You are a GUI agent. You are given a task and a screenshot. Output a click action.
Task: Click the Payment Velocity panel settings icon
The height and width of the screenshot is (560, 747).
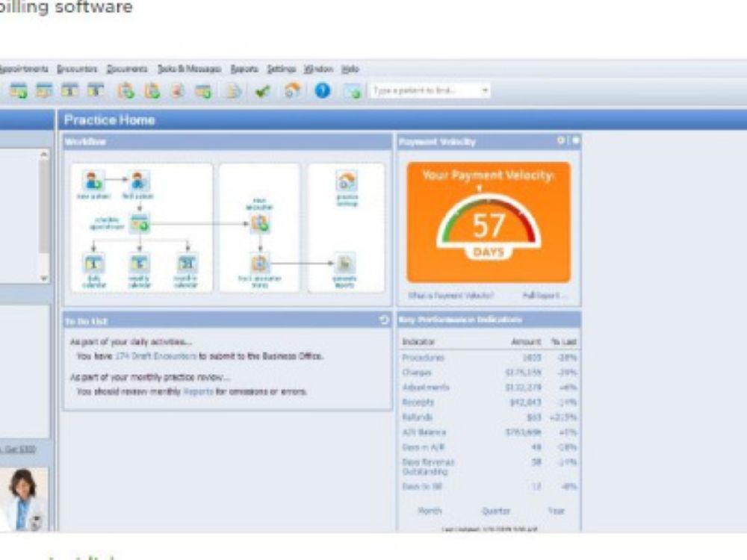(561, 140)
